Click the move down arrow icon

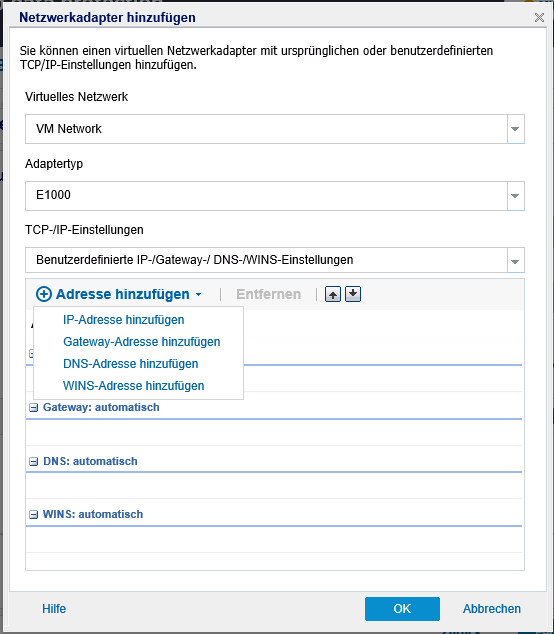coord(353,294)
